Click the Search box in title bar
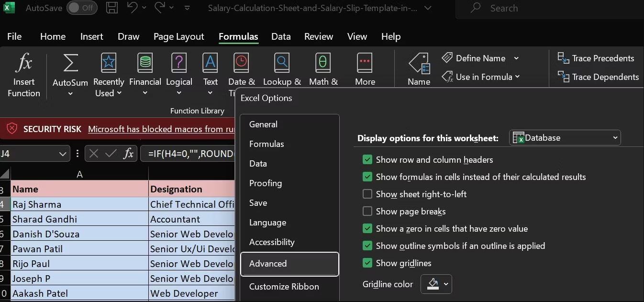 click(x=549, y=8)
